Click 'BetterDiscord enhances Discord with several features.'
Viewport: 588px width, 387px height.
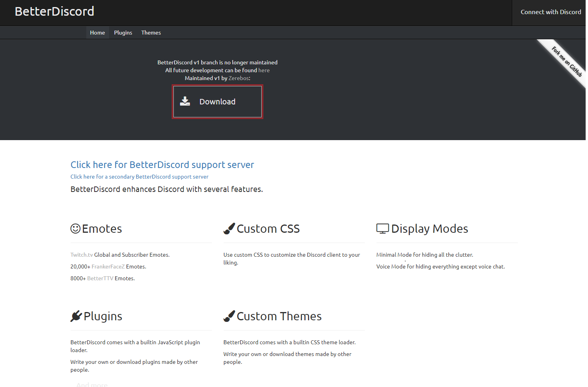(167, 189)
